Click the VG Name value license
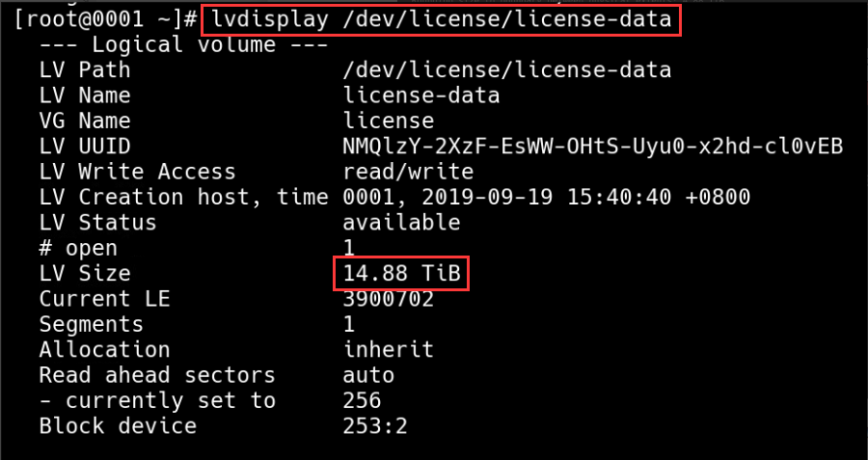This screenshot has width=868, height=460. (389, 121)
